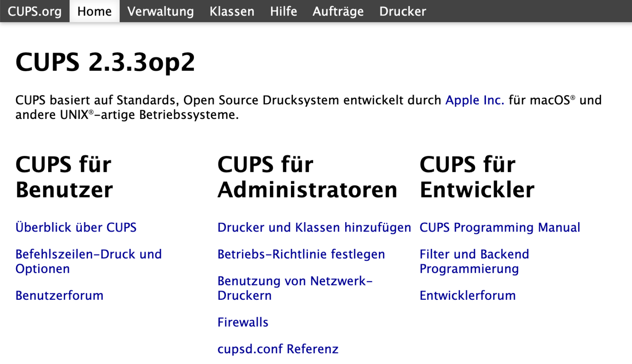
Task: Visit the Benutzerforum
Action: (59, 295)
